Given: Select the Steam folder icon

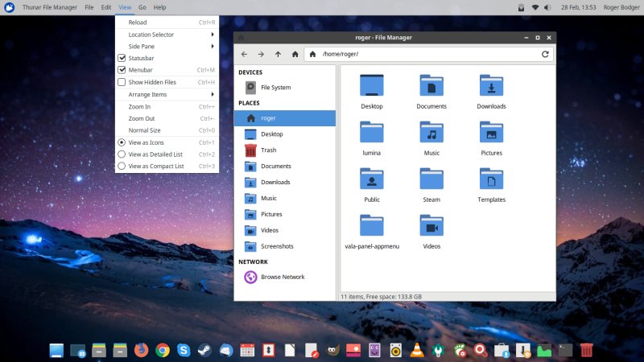Looking at the screenshot, I should (x=431, y=181).
